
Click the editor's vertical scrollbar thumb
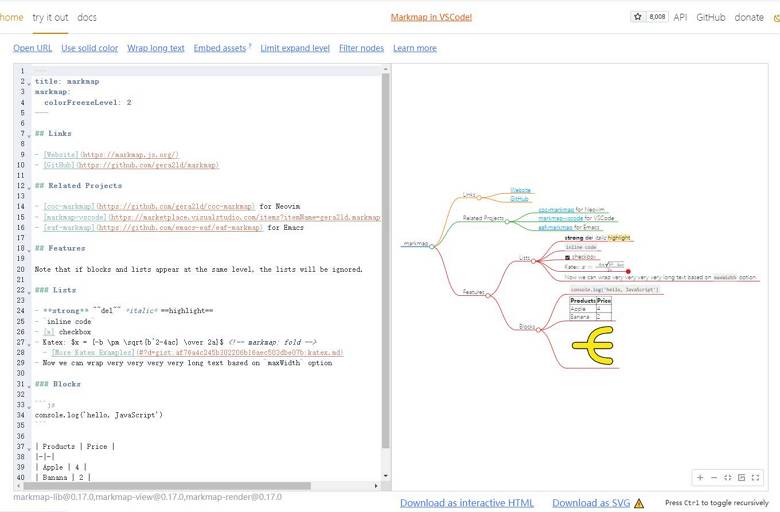coord(385,261)
